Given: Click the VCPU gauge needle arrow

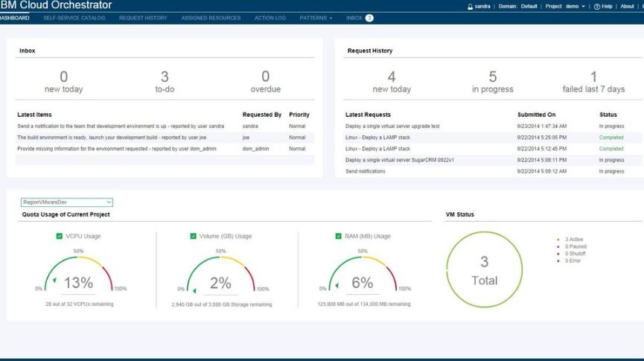Looking at the screenshot, I should (54, 281).
